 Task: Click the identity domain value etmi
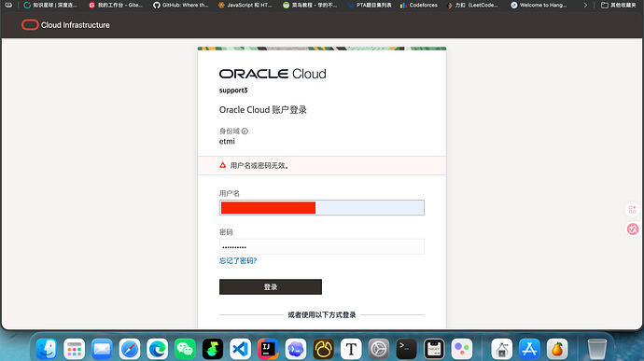(227, 141)
